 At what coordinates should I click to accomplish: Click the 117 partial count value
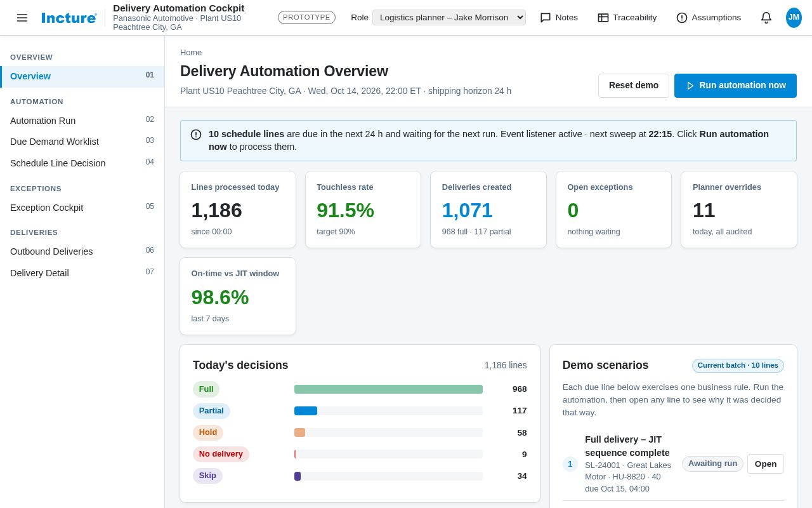[520, 411]
